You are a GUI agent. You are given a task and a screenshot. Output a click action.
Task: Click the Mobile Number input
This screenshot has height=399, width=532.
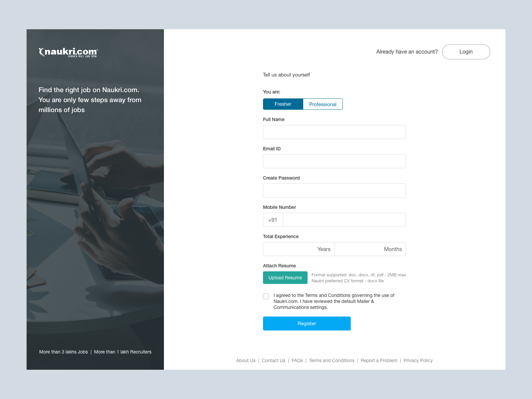(x=344, y=220)
